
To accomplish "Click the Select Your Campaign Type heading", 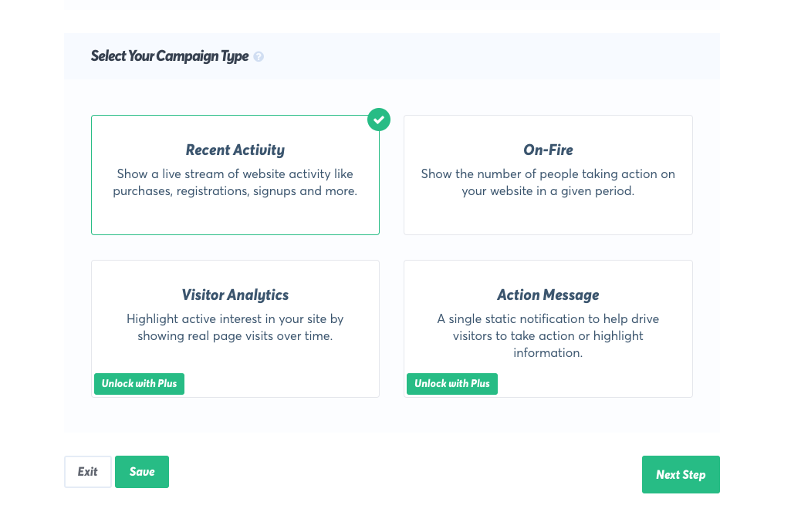I will click(170, 56).
